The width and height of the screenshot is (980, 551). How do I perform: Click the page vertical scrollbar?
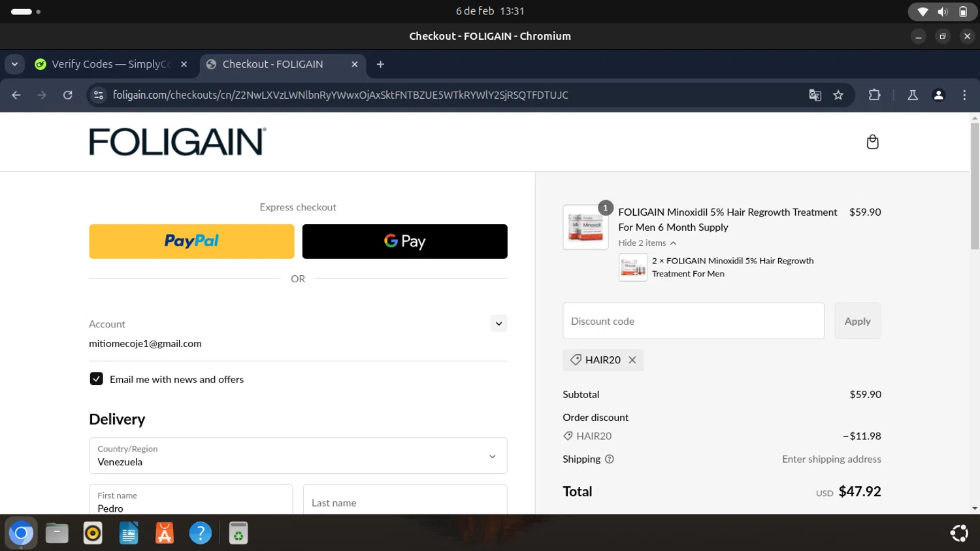click(974, 186)
